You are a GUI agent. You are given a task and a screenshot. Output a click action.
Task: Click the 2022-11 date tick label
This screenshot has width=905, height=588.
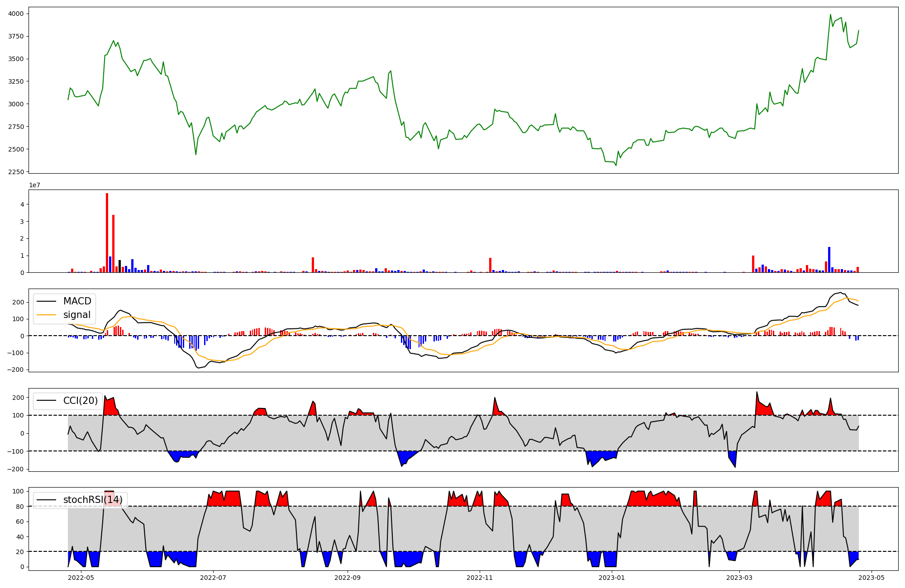(x=480, y=578)
